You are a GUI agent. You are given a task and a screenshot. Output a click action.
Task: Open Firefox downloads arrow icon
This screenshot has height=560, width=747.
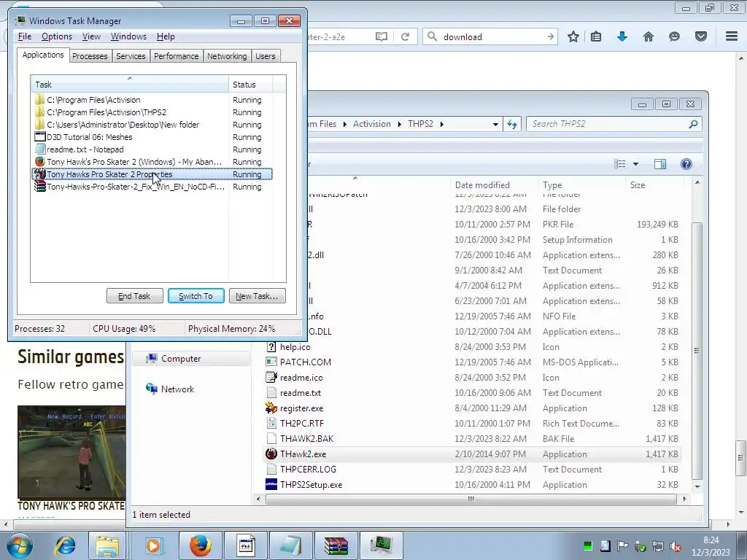coord(622,36)
